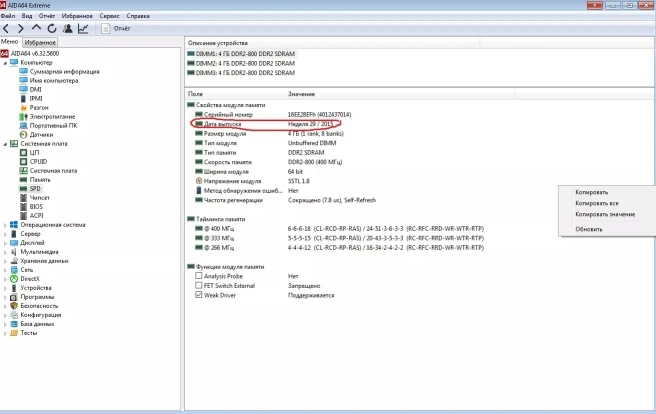Open the Избранное menu in the menu bar
656x414 pixels.
click(x=77, y=16)
